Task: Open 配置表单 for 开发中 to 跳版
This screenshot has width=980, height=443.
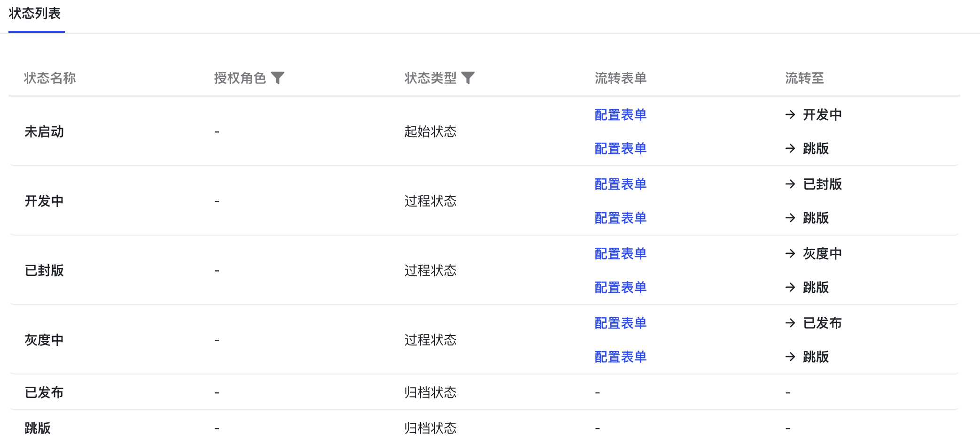Action: click(620, 218)
